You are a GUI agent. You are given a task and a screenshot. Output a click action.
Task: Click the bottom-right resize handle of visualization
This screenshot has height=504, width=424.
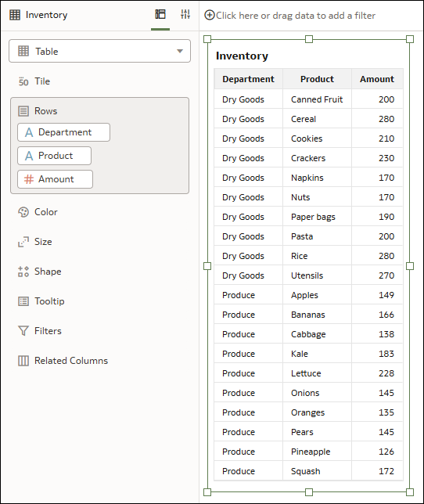click(410, 492)
